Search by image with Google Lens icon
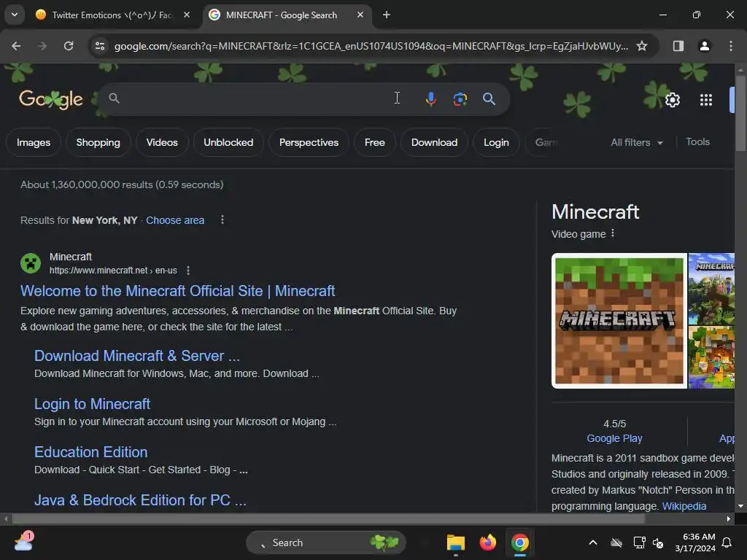The width and height of the screenshot is (747, 560). coord(460,98)
